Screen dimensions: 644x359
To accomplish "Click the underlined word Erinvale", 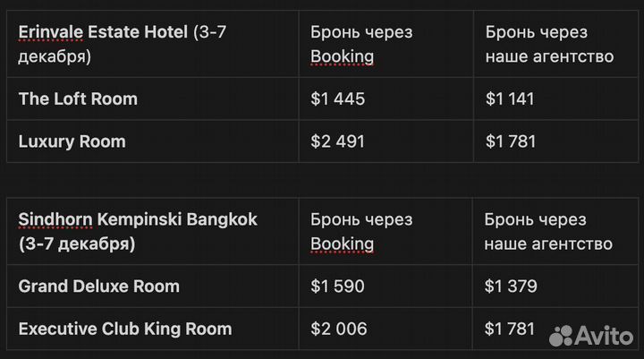I will click(51, 32).
